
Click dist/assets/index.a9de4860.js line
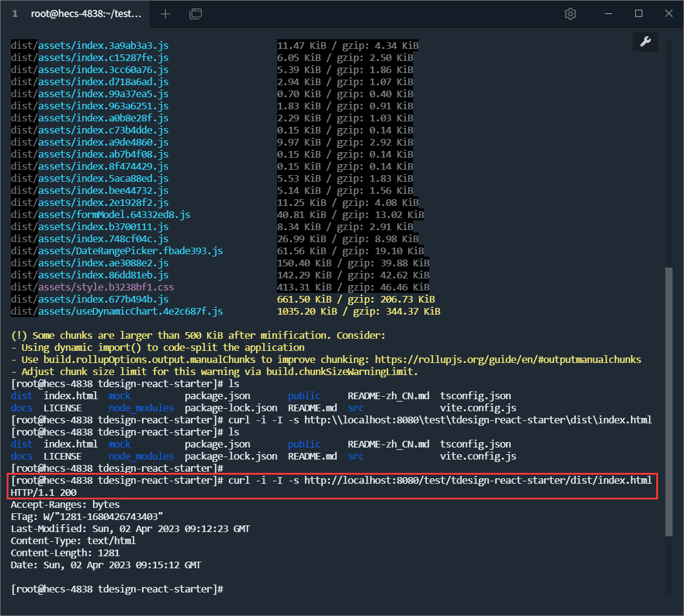(89, 142)
